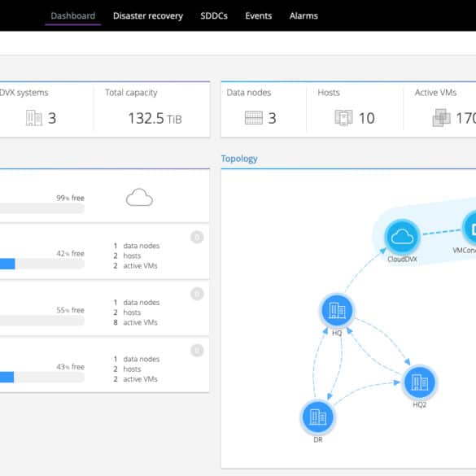The image size is (476, 476).
Task: Click the 132.5 TiB total capacity value
Action: pyautogui.click(x=155, y=119)
